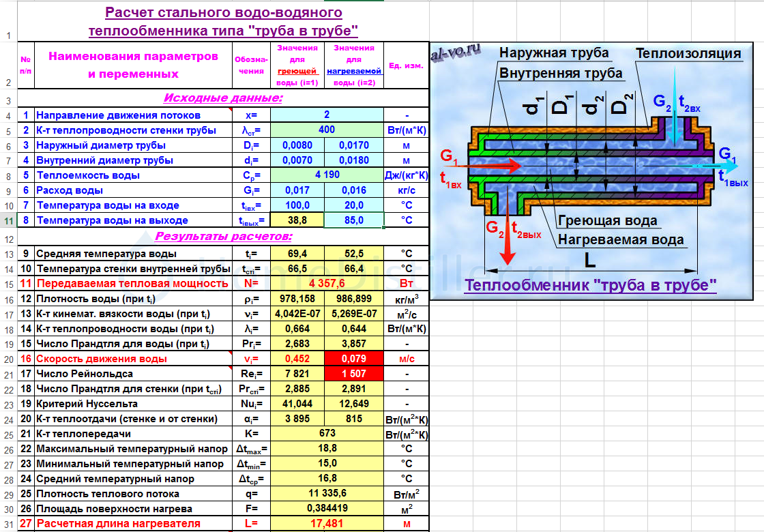
Task: Select row header 20
Action: click(x=8, y=359)
